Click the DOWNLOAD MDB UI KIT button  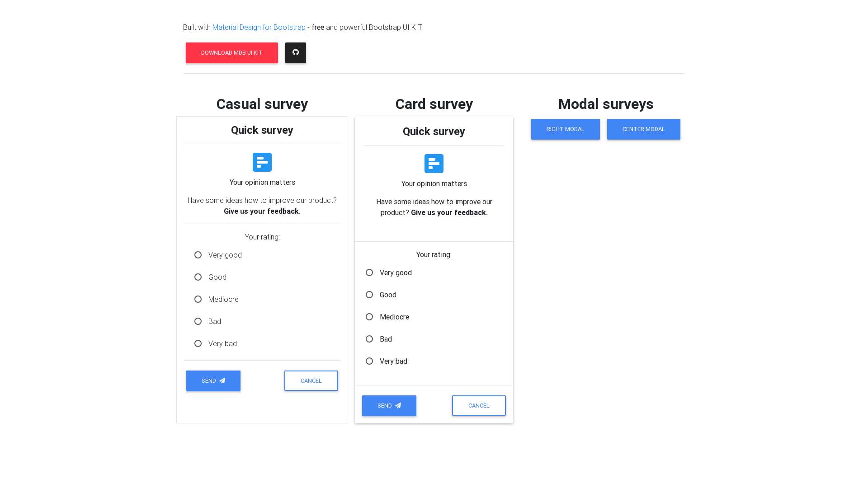pyautogui.click(x=232, y=52)
